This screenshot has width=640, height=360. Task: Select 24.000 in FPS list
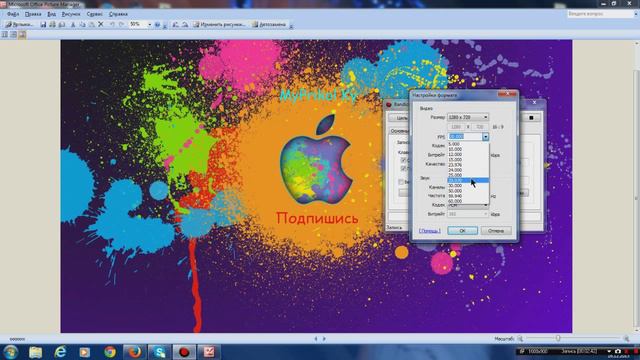click(x=468, y=170)
